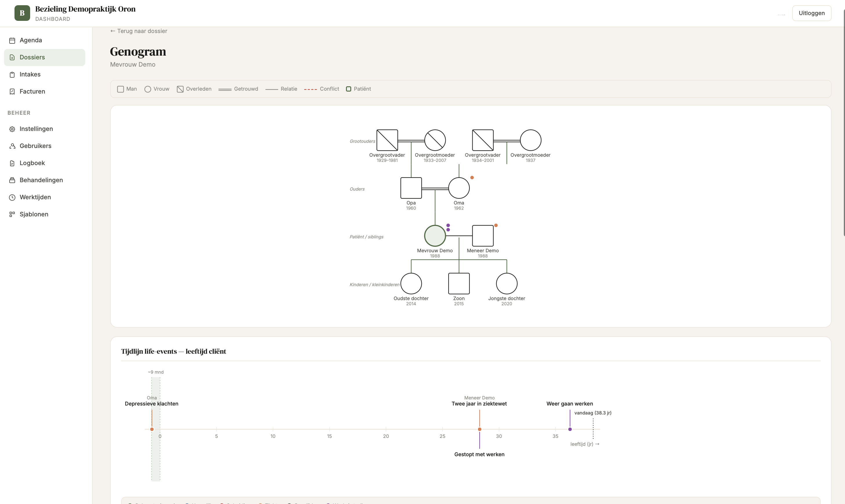This screenshot has height=504, width=845.
Task: Click the Facturen invoice icon
Action: point(12,92)
